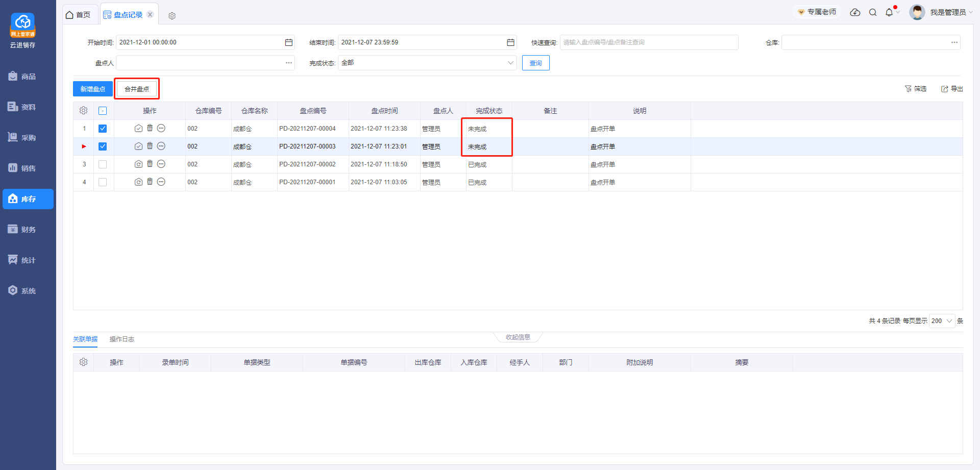The height and width of the screenshot is (470, 980).
Task: Click the 云进销存 logo
Action: pos(23,31)
